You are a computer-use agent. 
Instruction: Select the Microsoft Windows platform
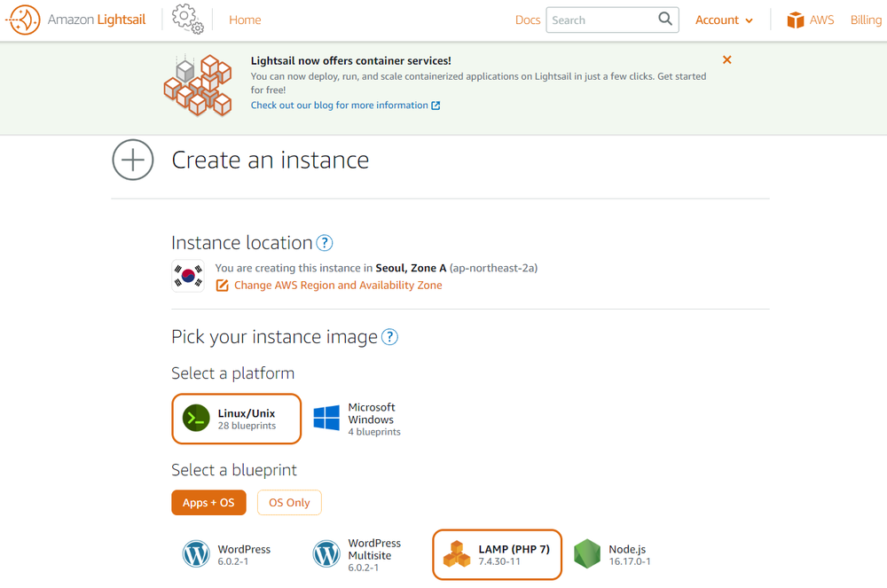click(357, 418)
